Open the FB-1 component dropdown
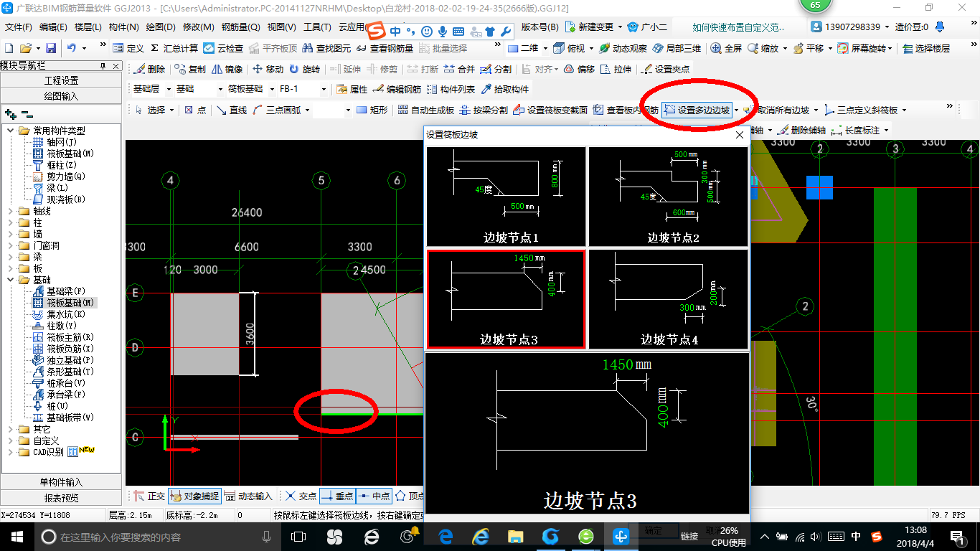The width and height of the screenshot is (980, 551). [x=324, y=90]
